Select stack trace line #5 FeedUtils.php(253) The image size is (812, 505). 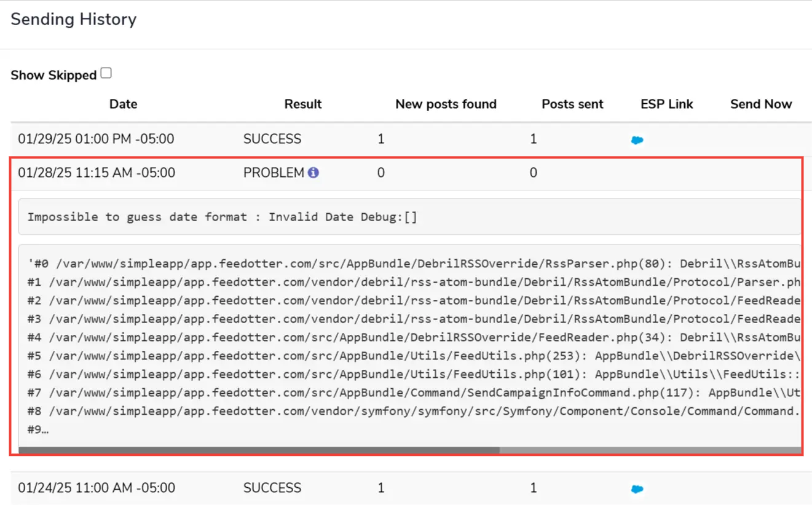[x=412, y=356]
